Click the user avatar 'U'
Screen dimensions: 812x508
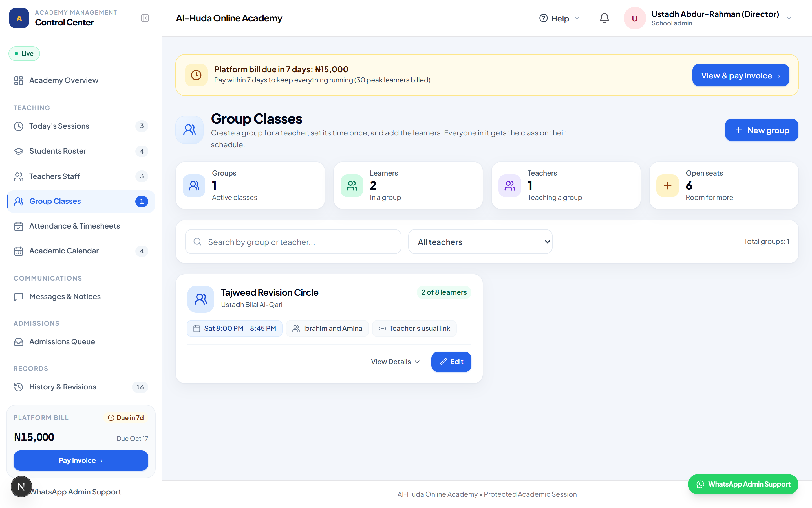[634, 18]
